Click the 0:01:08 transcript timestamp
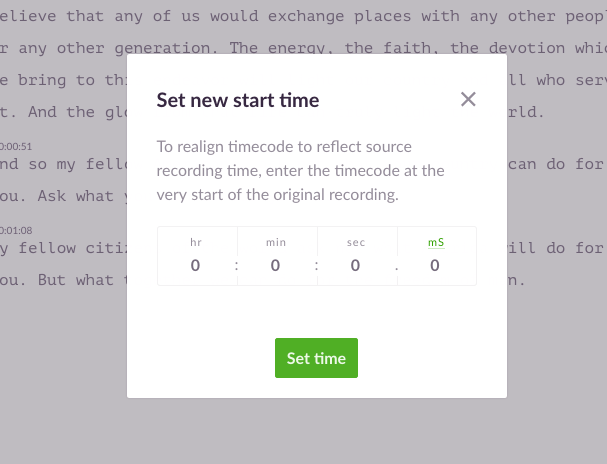Screen dimensions: 607x464 point(16,231)
